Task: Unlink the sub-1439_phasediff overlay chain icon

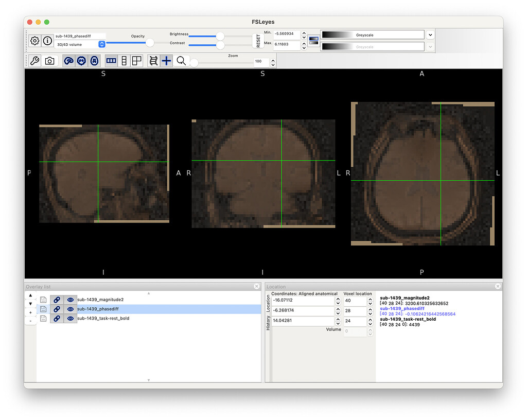Action: (57, 309)
